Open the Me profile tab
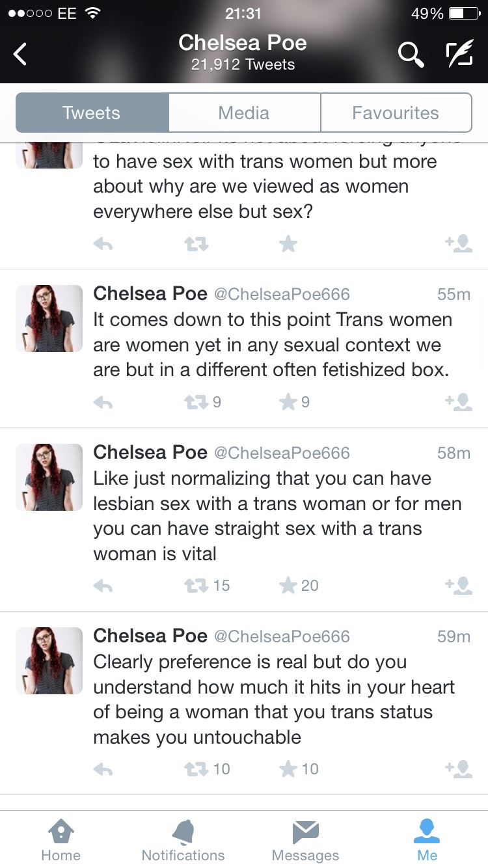The height and width of the screenshot is (868, 488). (427, 839)
